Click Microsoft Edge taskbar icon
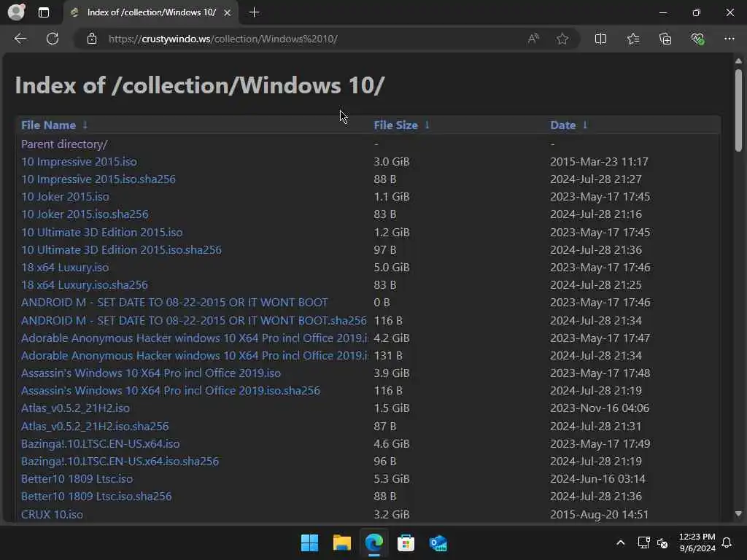 tap(374, 542)
